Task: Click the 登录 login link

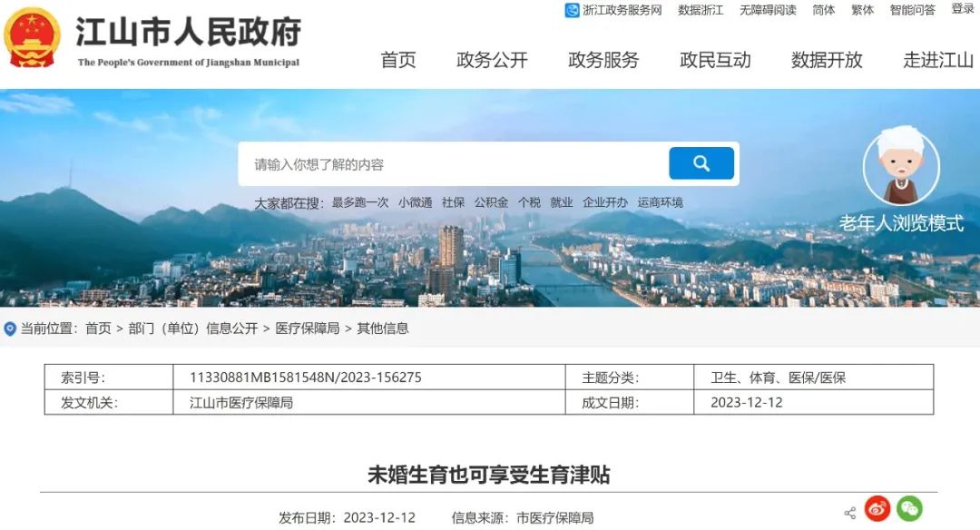Action: tap(963, 9)
